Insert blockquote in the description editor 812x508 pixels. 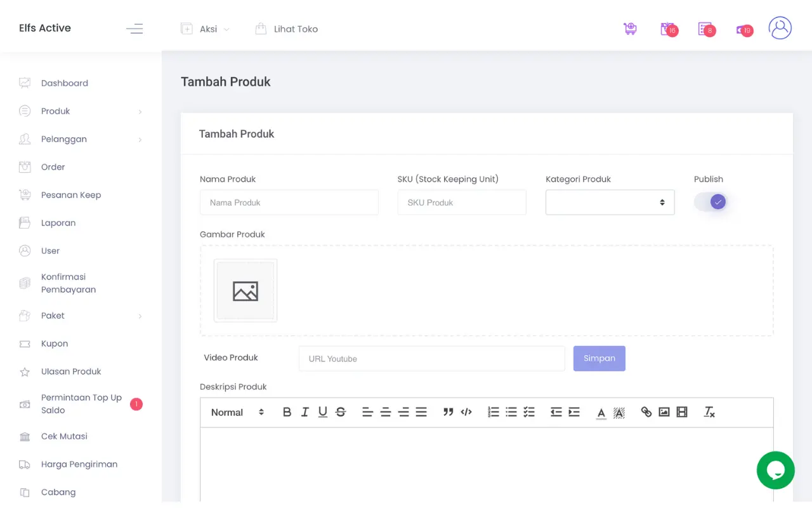coord(448,412)
